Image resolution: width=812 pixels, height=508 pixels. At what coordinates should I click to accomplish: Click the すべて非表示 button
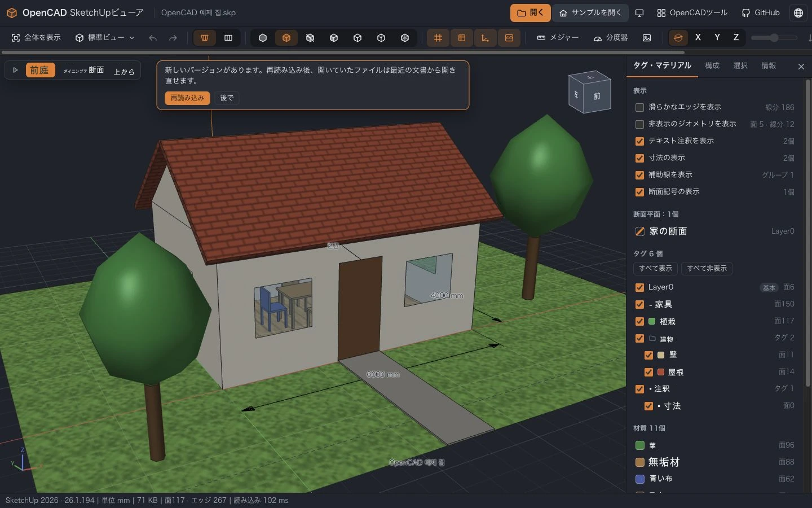click(707, 269)
